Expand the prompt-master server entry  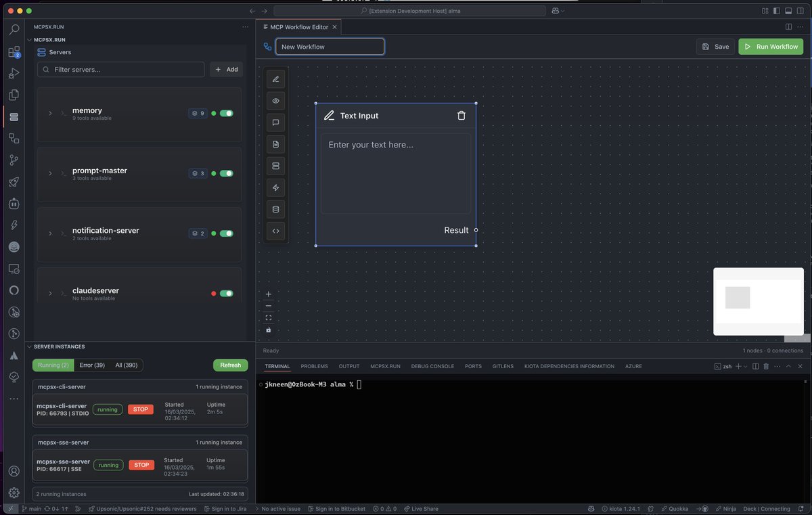(50, 173)
